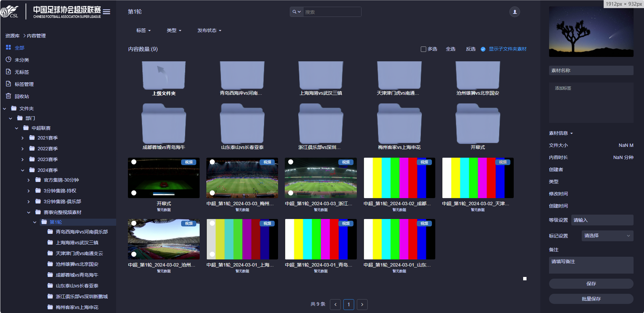Go to next page arrow
This screenshot has width=644, height=313.
[x=362, y=305]
